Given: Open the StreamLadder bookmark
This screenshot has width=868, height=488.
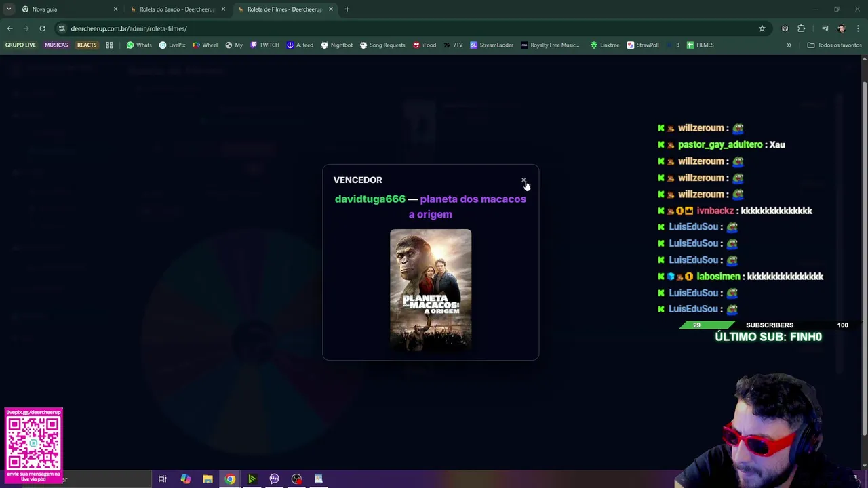Looking at the screenshot, I should pos(492,45).
